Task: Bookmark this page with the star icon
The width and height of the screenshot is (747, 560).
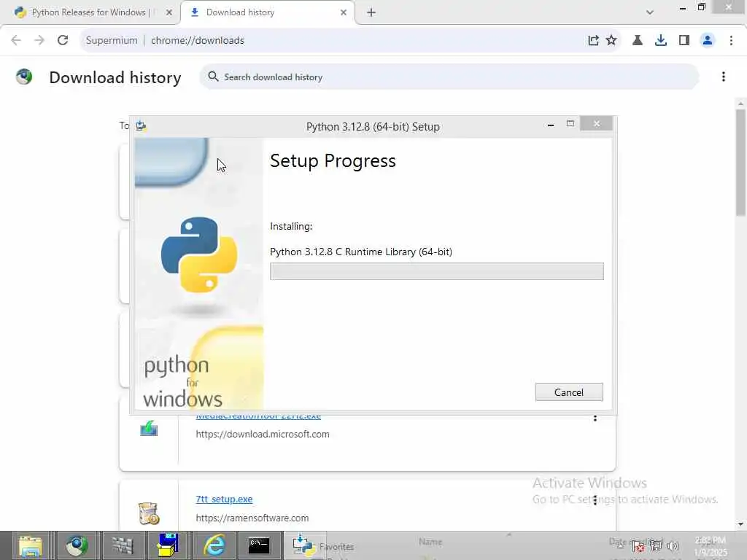Action: 611,41
